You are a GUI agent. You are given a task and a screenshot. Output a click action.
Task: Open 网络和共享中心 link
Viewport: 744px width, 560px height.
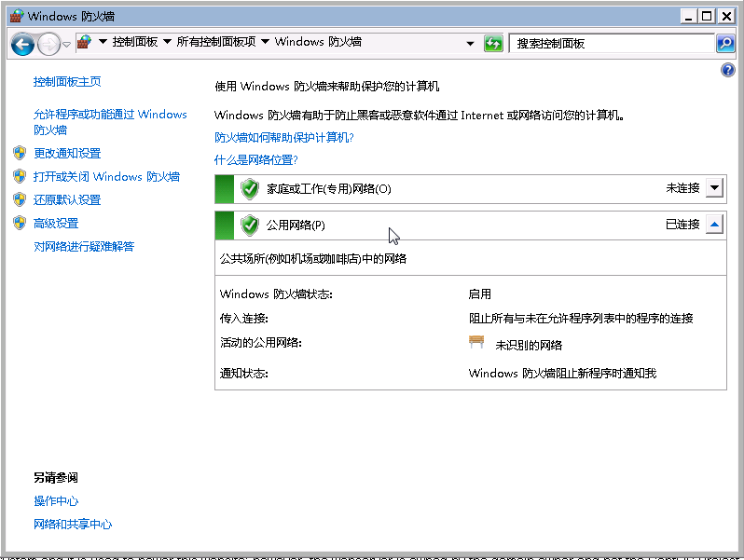(x=73, y=525)
